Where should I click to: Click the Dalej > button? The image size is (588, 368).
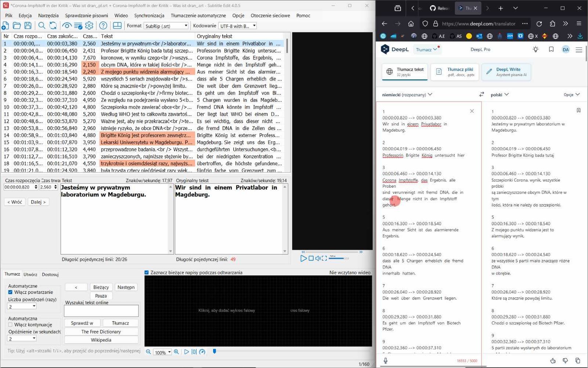38,202
